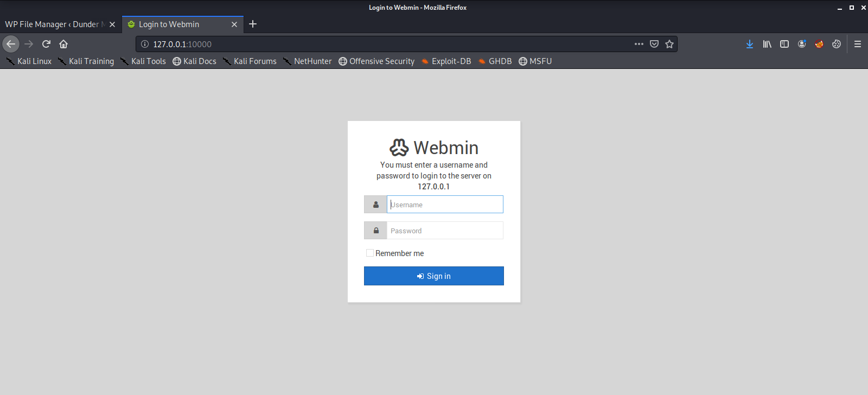The height and width of the screenshot is (395, 868).
Task: Bookmark this page with the star icon
Action: click(669, 44)
